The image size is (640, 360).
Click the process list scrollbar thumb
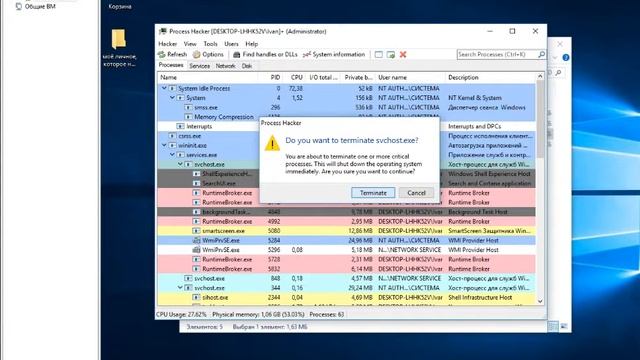pos(540,118)
